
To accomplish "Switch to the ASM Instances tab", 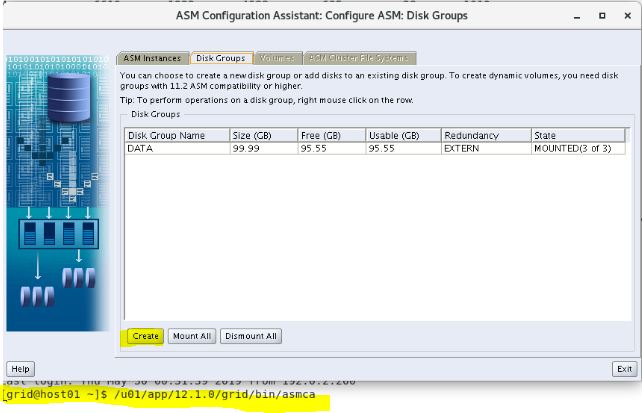I will (x=150, y=58).
